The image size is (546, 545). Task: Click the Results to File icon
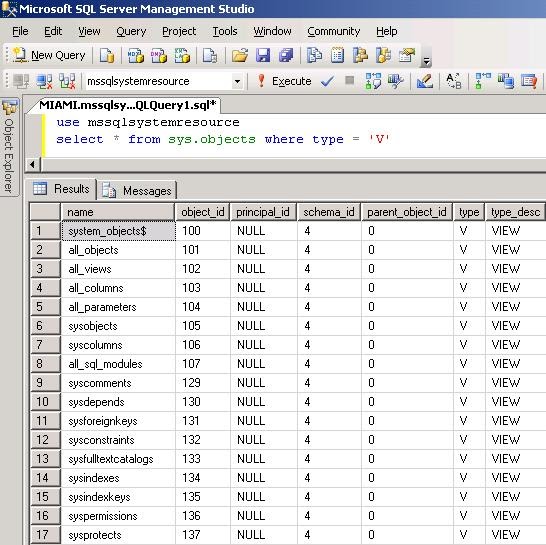click(x=529, y=81)
